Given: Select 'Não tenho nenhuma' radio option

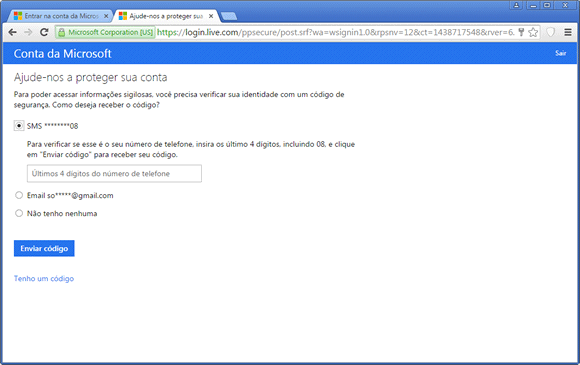Looking at the screenshot, I should click(x=19, y=213).
